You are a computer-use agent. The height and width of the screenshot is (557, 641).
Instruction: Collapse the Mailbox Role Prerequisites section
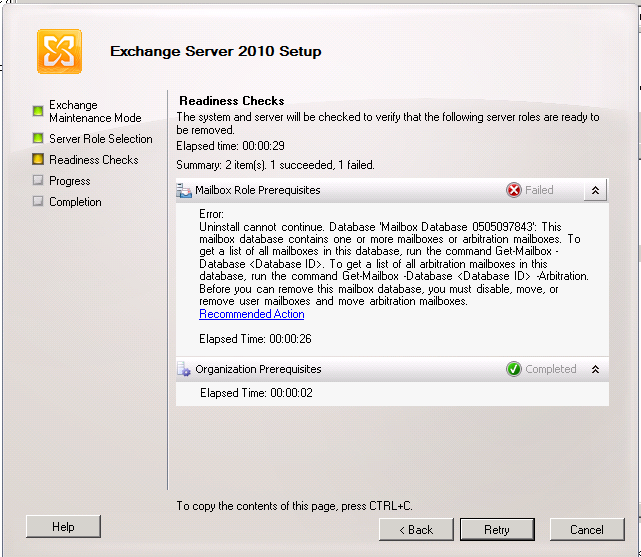(595, 190)
